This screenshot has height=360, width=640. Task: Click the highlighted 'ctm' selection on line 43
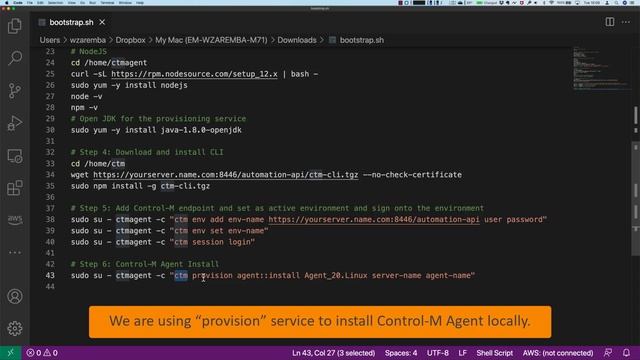(x=181, y=275)
